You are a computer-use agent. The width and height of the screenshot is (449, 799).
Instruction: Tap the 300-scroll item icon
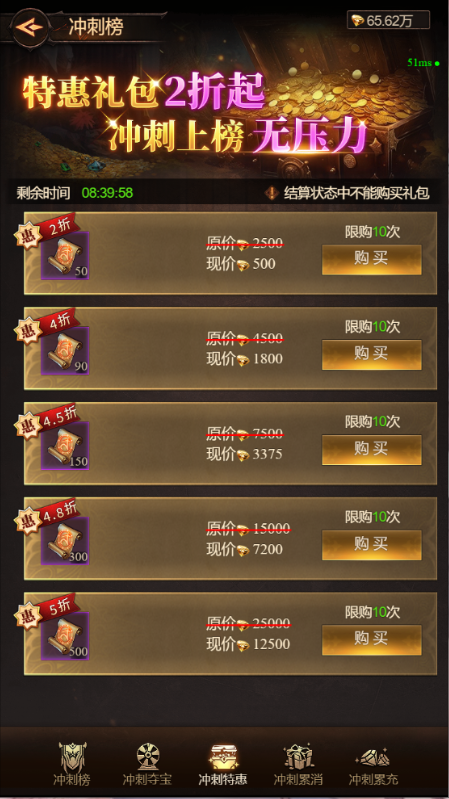65,541
